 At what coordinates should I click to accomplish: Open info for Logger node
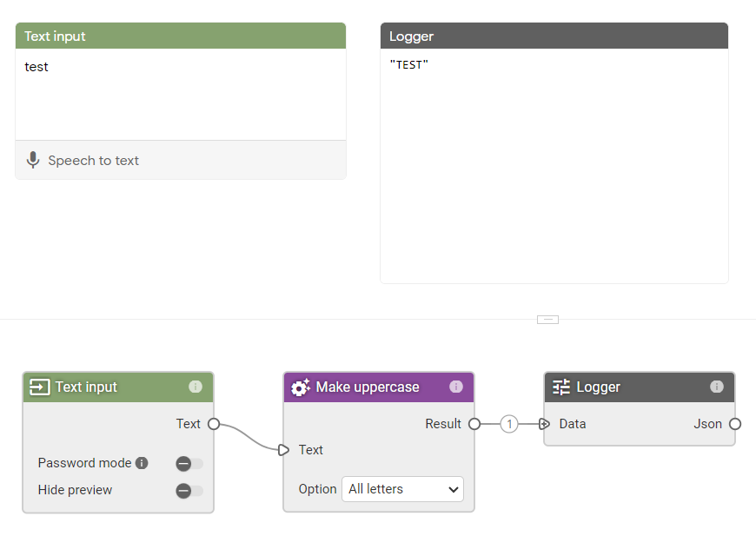[717, 387]
